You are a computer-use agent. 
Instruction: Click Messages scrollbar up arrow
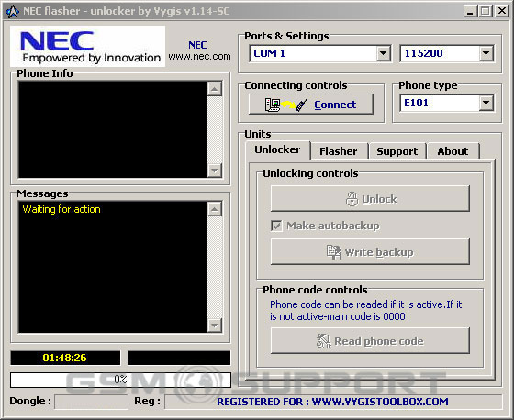pos(215,209)
